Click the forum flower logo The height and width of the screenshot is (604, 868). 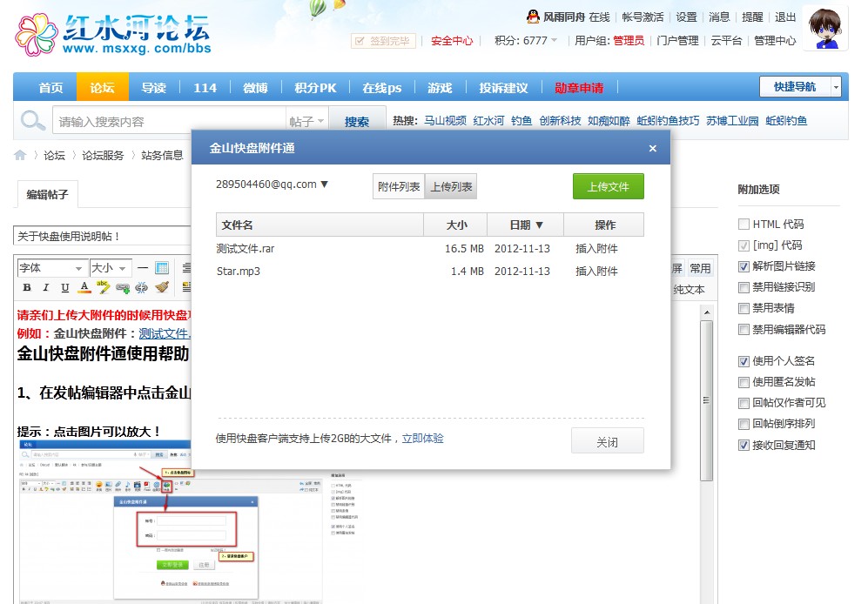click(x=36, y=34)
